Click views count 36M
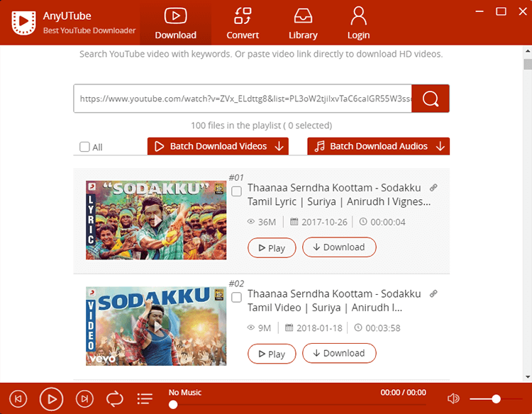 (x=267, y=222)
